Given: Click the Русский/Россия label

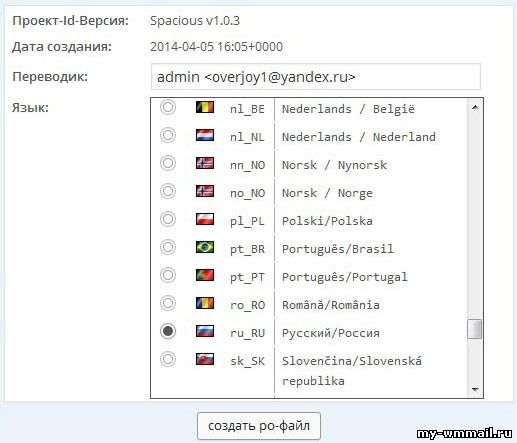Looking at the screenshot, I should click(331, 333).
